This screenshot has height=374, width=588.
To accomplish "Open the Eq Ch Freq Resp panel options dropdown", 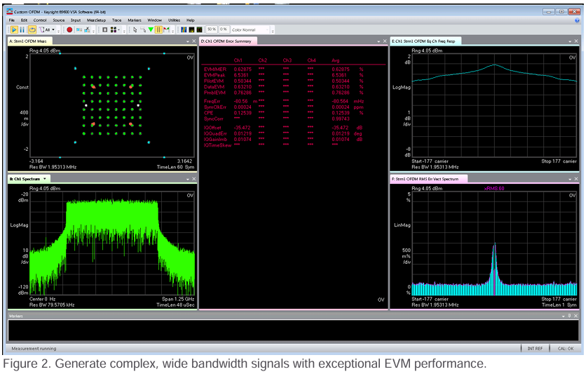I will [570, 41].
